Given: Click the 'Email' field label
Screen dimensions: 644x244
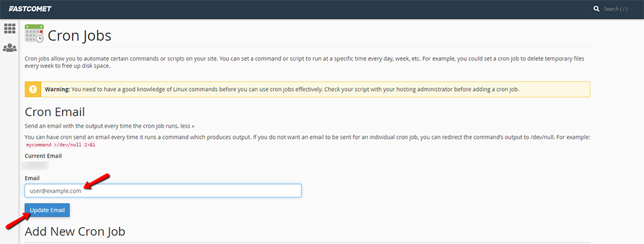Looking at the screenshot, I should pyautogui.click(x=32, y=178).
